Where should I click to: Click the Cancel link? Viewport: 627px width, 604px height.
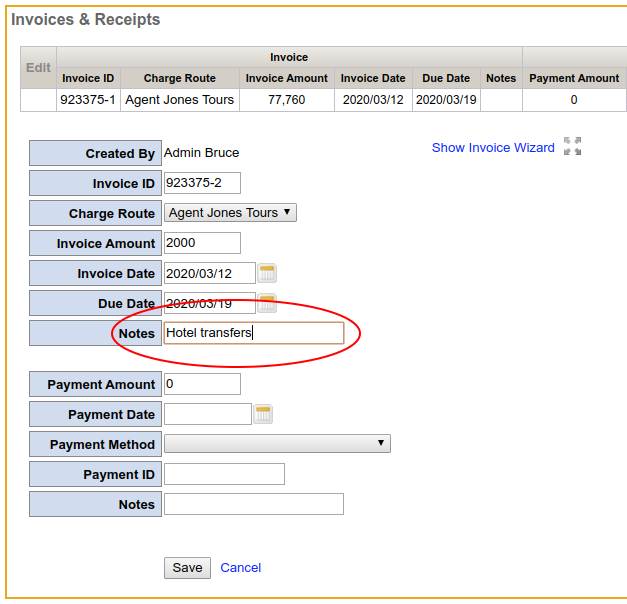click(240, 568)
